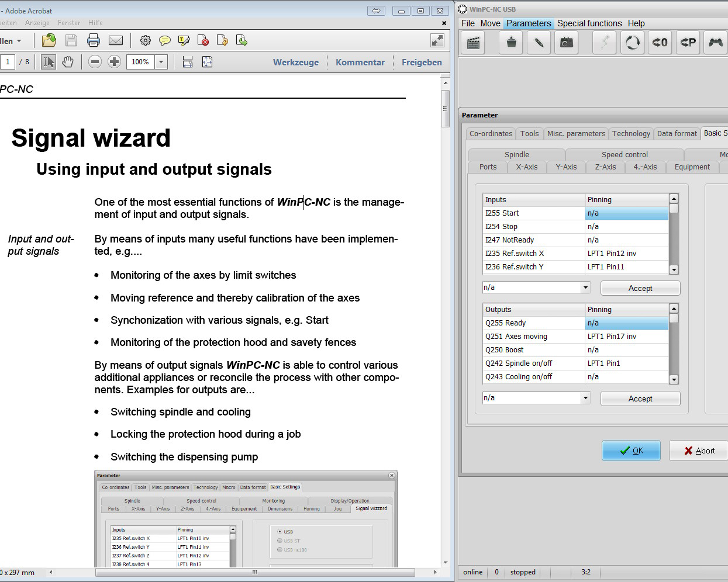
Task: Click the fit width scrolling mode icon
Action: [x=188, y=61]
